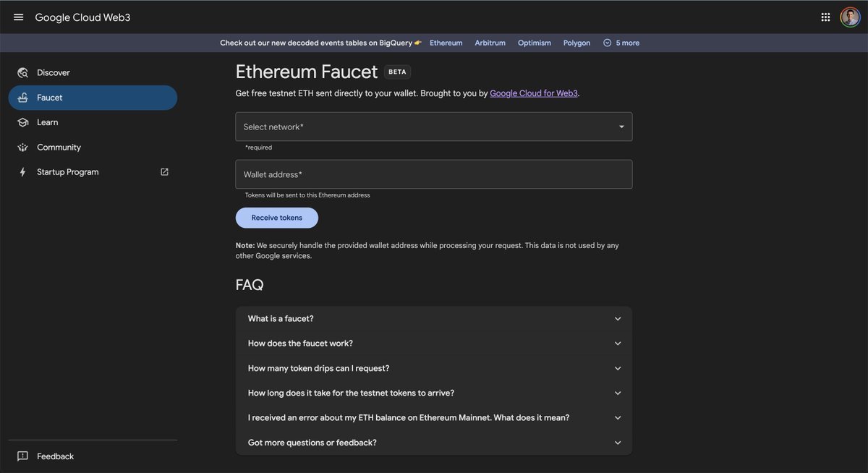Screen dimensions: 868x473
Task: Expand the What is a faucet? question
Action: tap(434, 319)
